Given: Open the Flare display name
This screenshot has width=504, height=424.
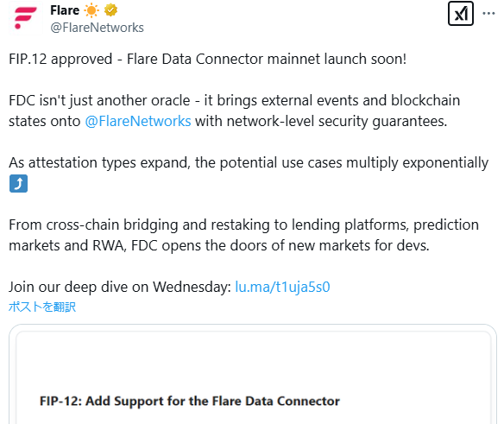Looking at the screenshot, I should 65,10.
